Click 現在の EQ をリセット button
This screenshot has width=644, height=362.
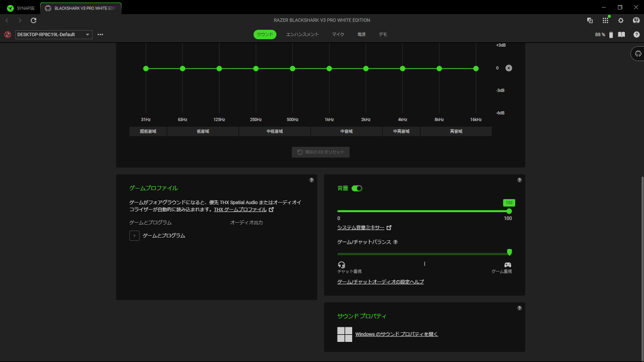pyautogui.click(x=320, y=152)
